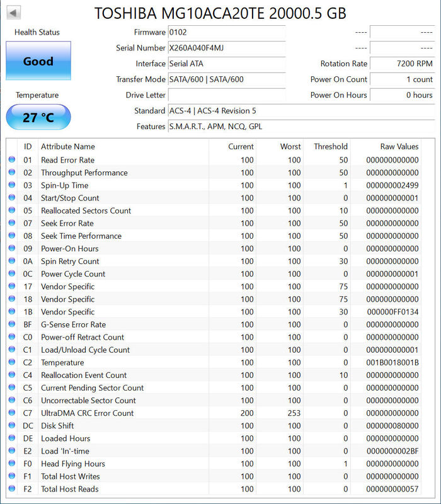This screenshot has width=441, height=504.
Task: Click the Drive Letter field
Action: (x=226, y=95)
